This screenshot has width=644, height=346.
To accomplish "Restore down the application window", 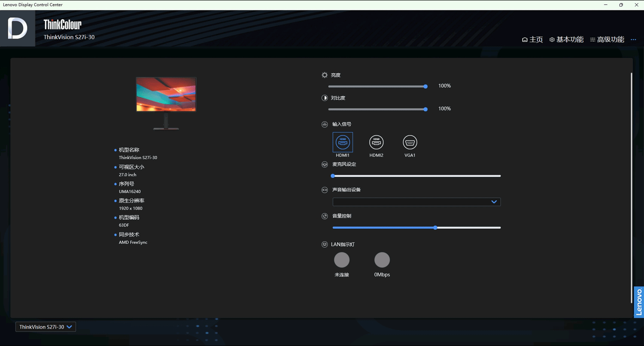I will pyautogui.click(x=621, y=5).
